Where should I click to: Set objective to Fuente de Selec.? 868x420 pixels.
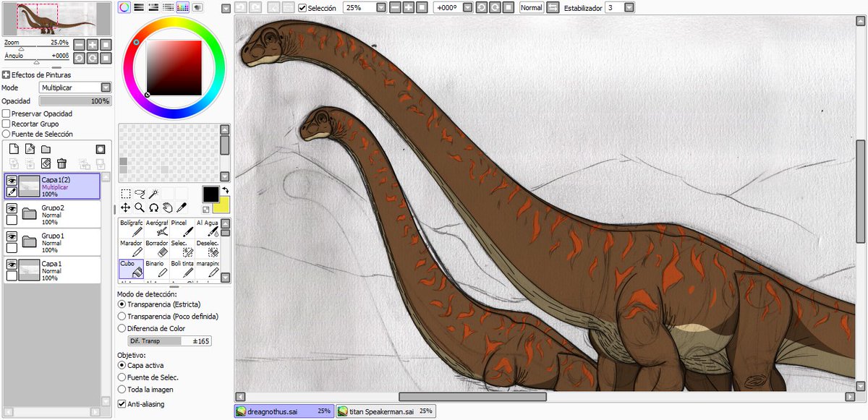(122, 377)
